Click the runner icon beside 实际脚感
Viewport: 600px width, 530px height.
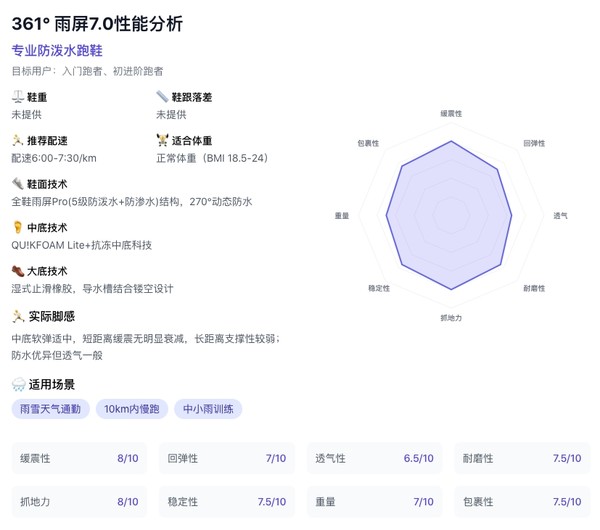point(18,316)
